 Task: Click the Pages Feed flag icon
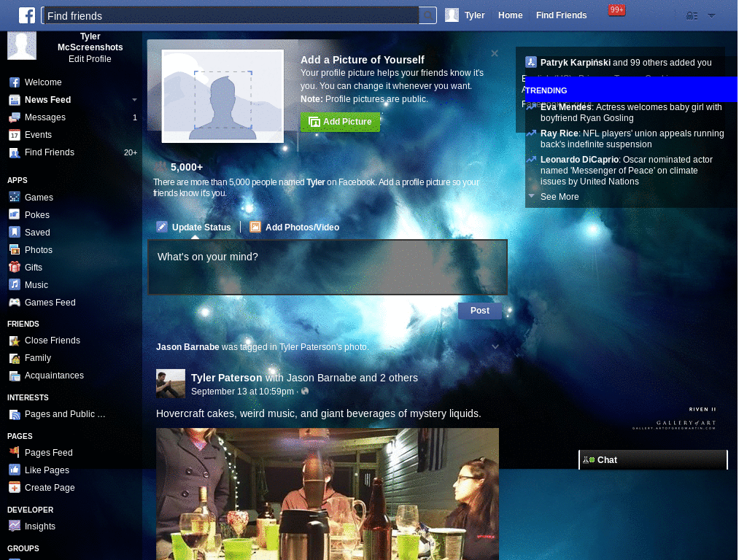pos(15,452)
